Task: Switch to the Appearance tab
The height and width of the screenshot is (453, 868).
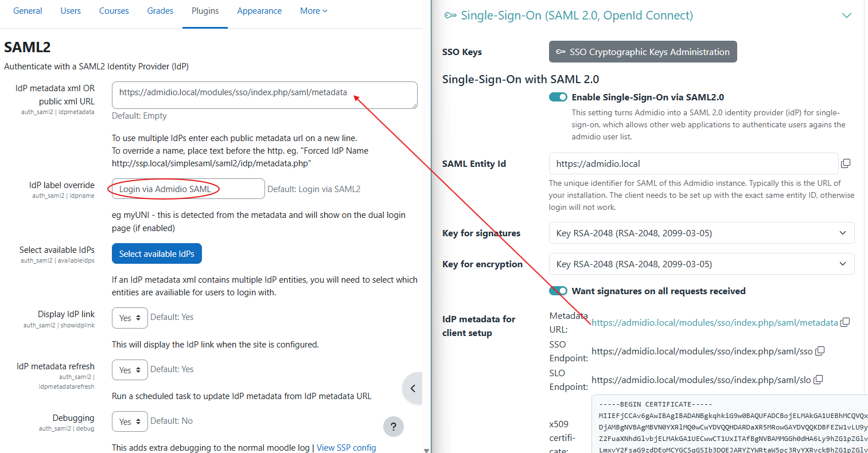Action: (259, 11)
